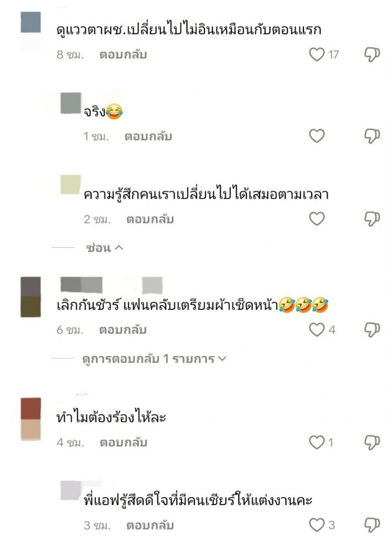Dislike the comment posted 8 ชม. ago
Image resolution: width=392 pixels, height=541 pixels.
(372, 55)
